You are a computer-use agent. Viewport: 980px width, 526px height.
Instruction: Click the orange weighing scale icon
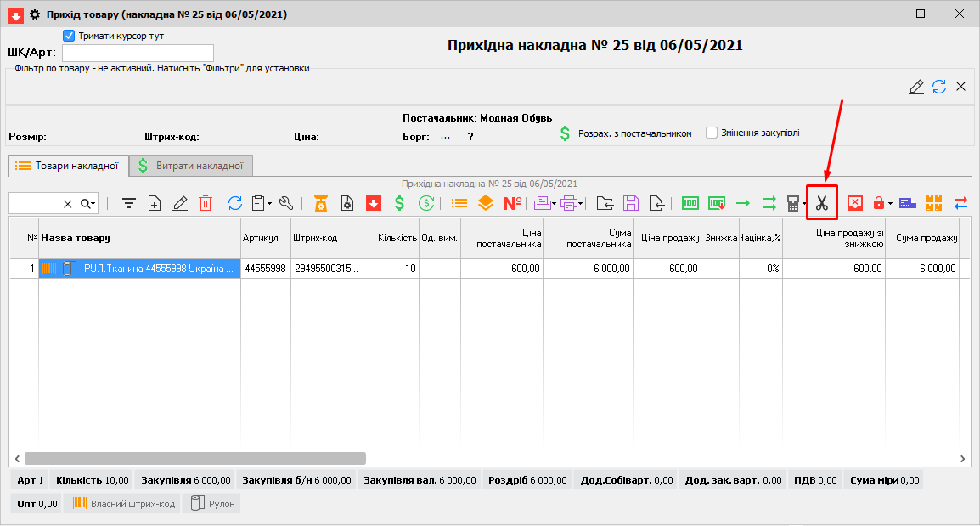[321, 203]
